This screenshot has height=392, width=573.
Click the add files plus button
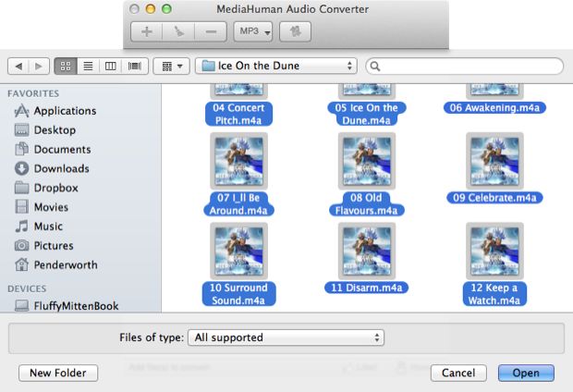(x=146, y=31)
